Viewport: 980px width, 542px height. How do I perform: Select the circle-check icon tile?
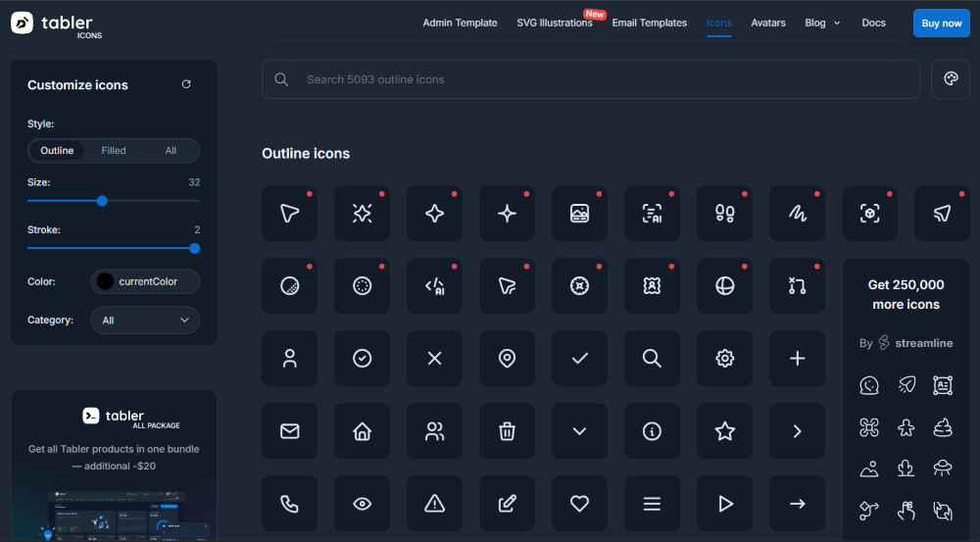362,358
